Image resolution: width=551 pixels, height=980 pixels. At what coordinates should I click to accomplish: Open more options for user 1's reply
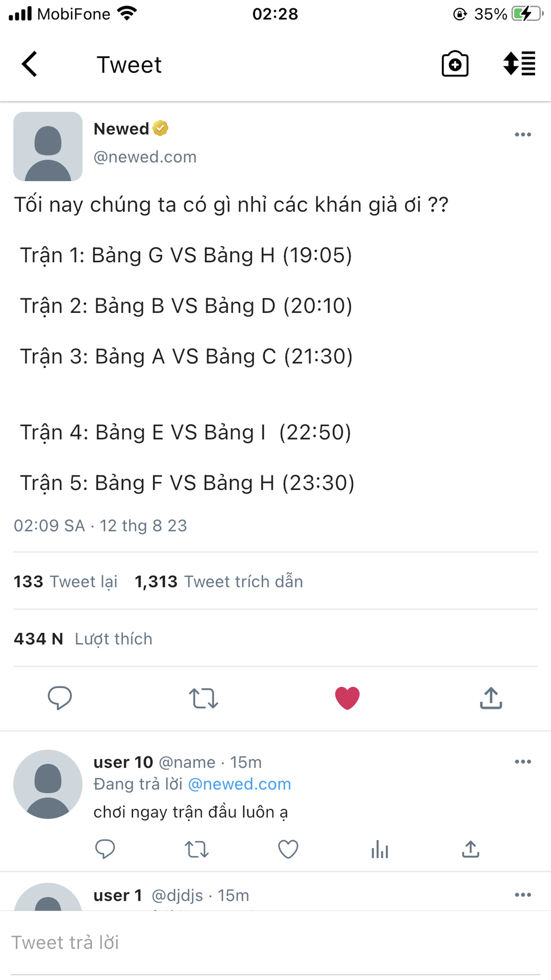point(523,895)
